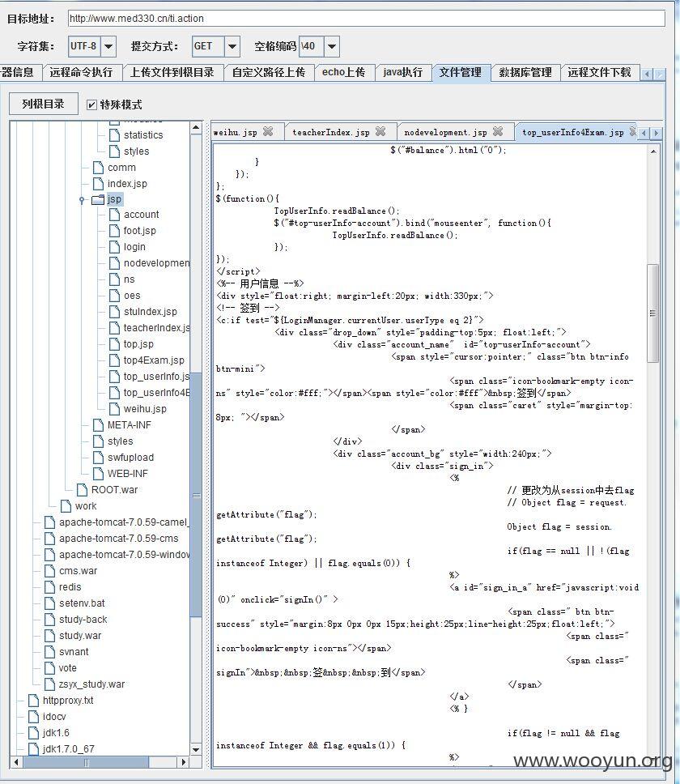The height and width of the screenshot is (784, 680).
Task: Click the top4Exam.jsp file icon
Action: (x=114, y=360)
